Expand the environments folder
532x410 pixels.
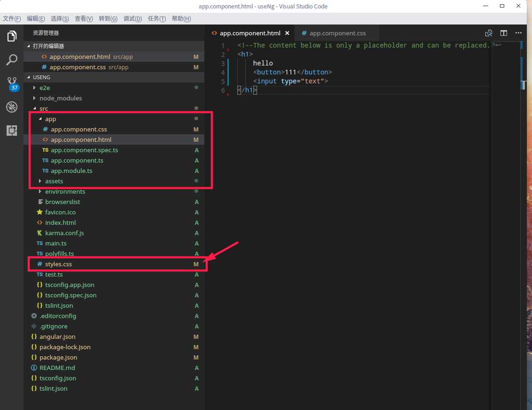pyautogui.click(x=113, y=192)
